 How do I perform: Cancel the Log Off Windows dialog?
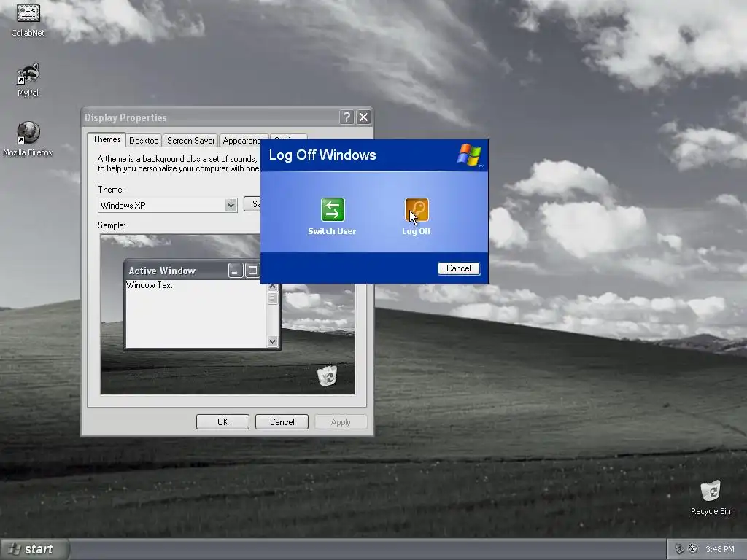458,268
